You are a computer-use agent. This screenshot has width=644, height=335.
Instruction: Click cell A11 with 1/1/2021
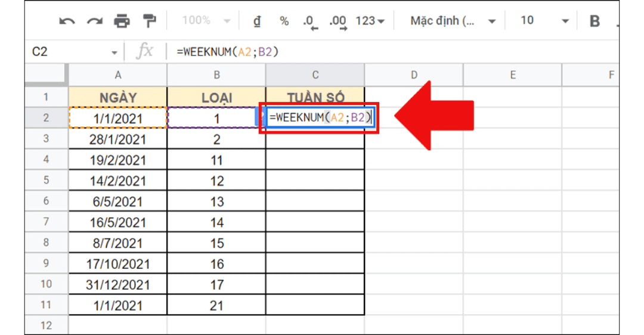[118, 305]
